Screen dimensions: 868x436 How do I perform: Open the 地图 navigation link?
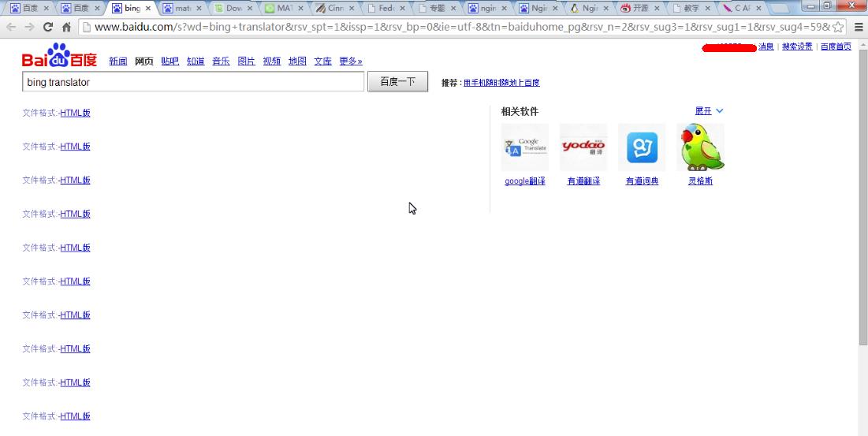click(297, 61)
